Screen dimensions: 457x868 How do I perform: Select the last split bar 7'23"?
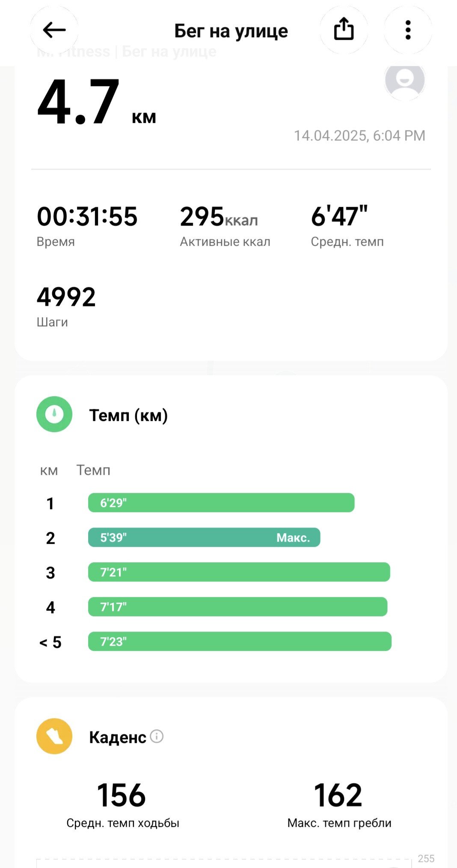pos(240,641)
